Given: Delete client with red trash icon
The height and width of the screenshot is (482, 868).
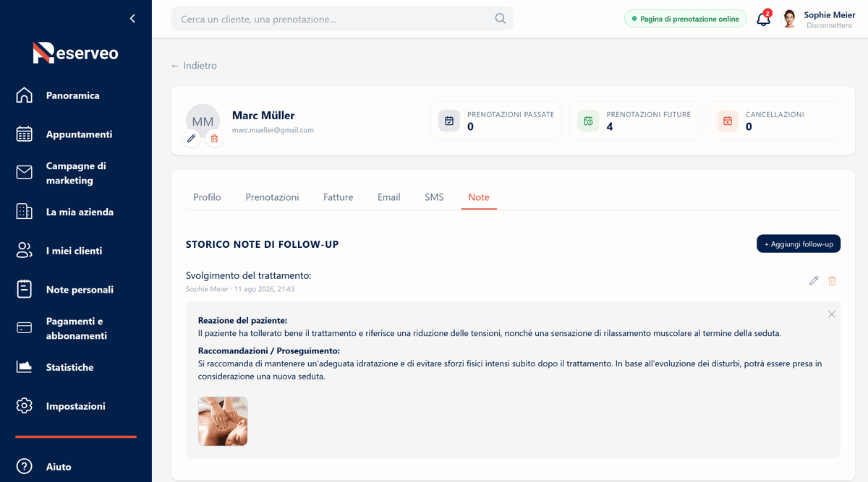Looking at the screenshot, I should [214, 138].
